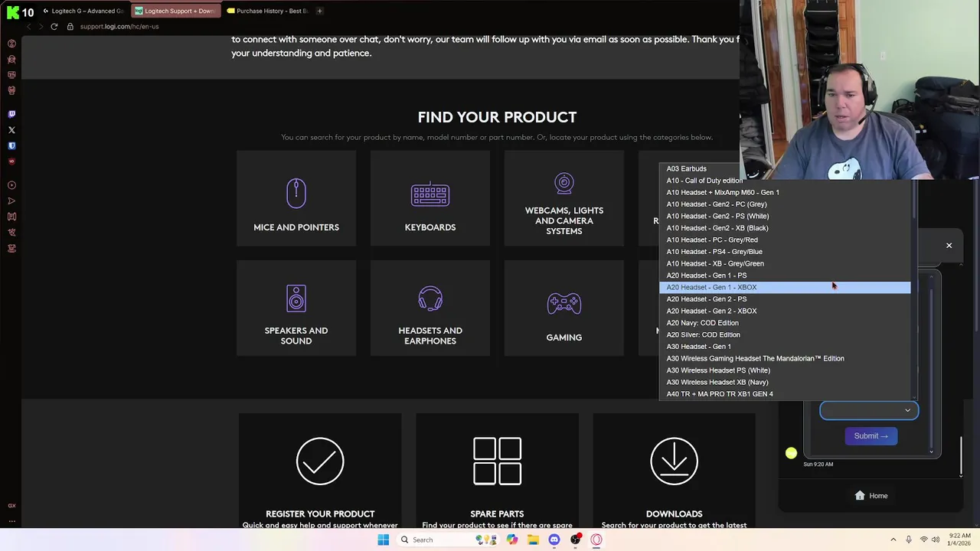
Task: Select A30 Wireless Headset XB (Navy)
Action: coord(785,382)
